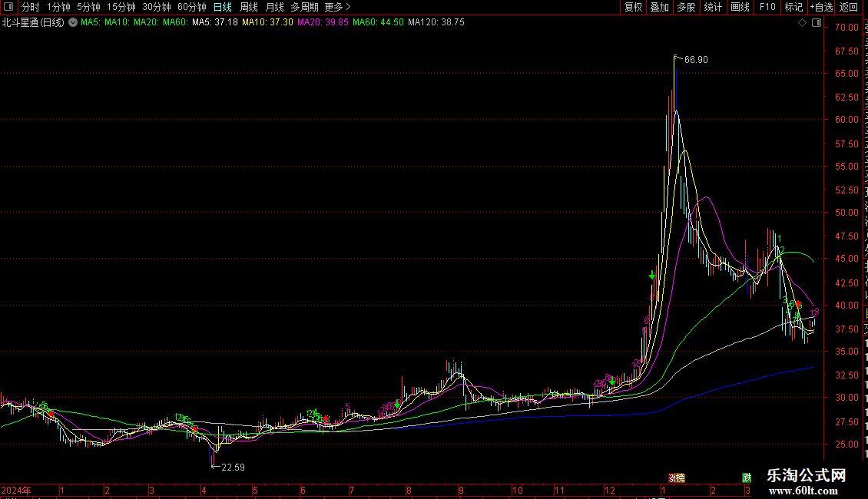The width and height of the screenshot is (868, 499).
Task: Click the 66.90 high price label
Action: click(696, 60)
